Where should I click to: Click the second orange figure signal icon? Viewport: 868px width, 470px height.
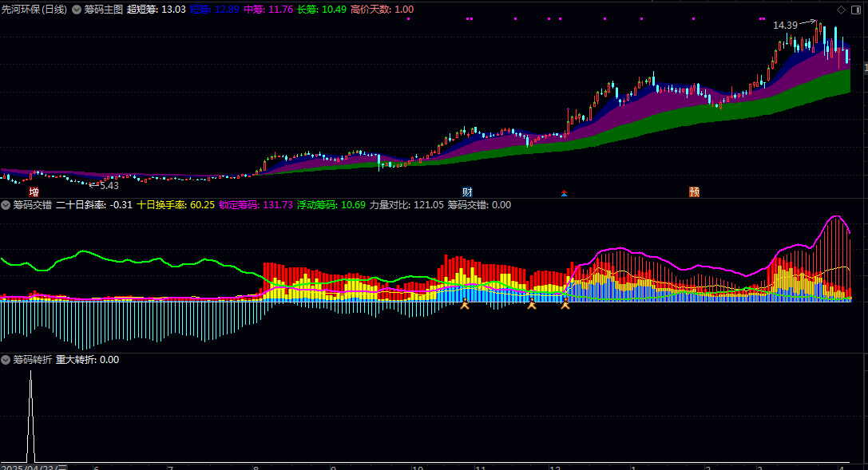[x=532, y=303]
